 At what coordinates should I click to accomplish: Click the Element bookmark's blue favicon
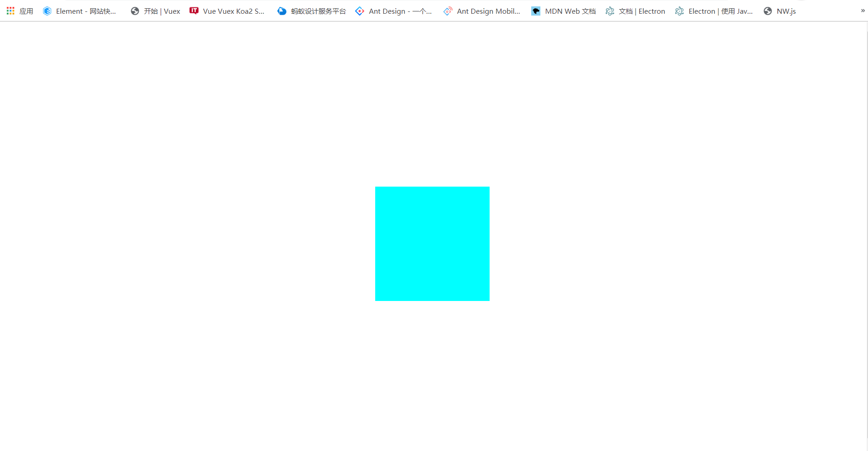(47, 11)
